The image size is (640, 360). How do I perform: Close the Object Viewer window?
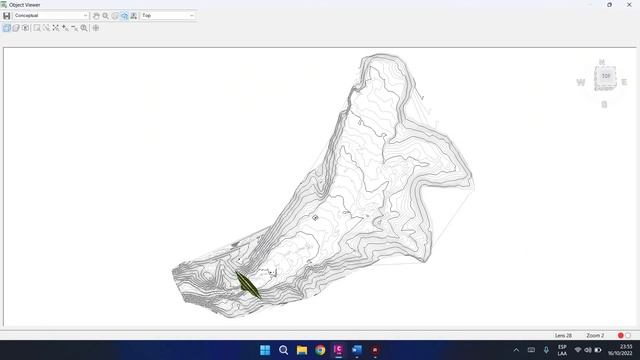pos(629,4)
